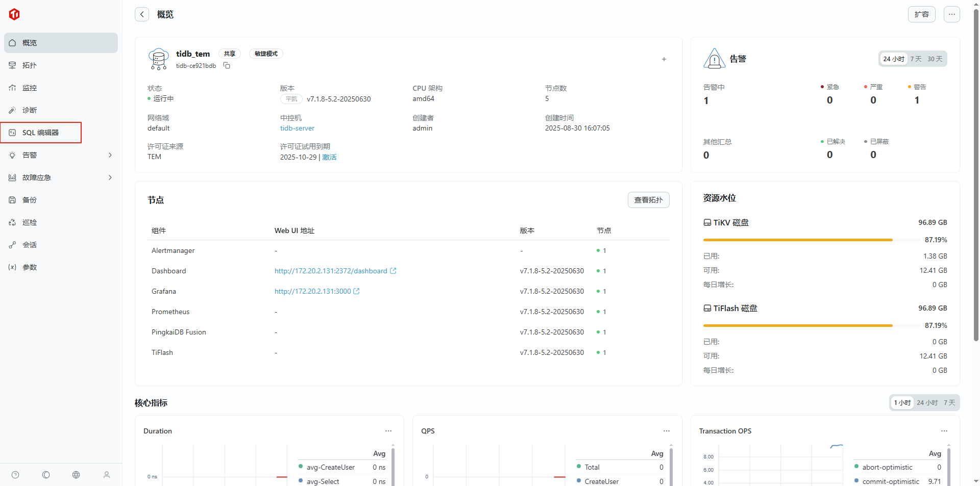This screenshot has height=486, width=980.
Task: Go to 监控 in the sidebar
Action: click(x=30, y=88)
